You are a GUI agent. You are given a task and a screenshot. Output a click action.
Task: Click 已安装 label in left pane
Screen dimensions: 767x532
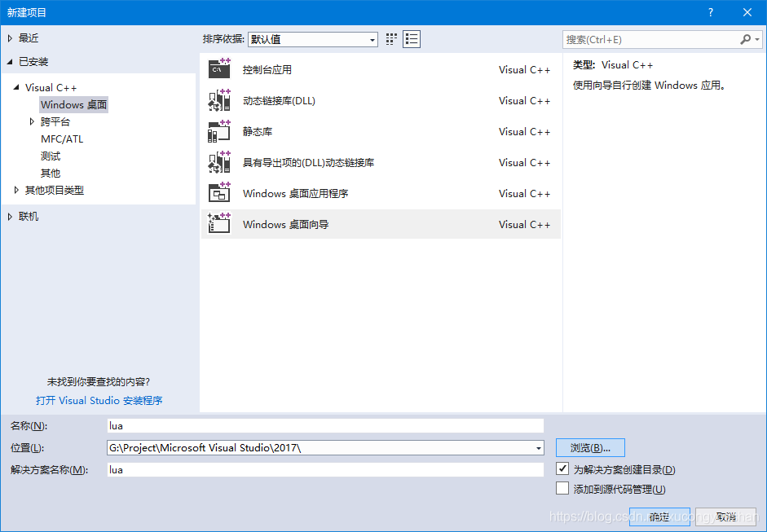pyautogui.click(x=33, y=62)
